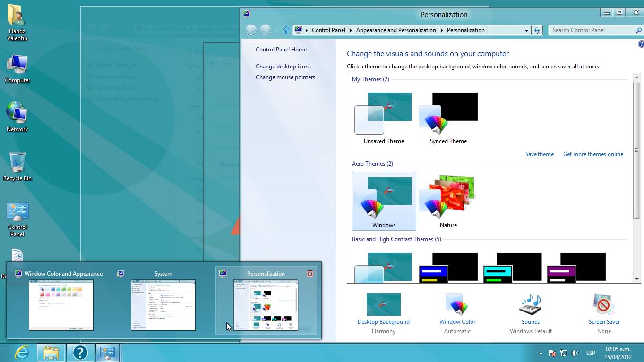
Task: Launch Internet Explorer from the taskbar
Action: tap(22, 353)
